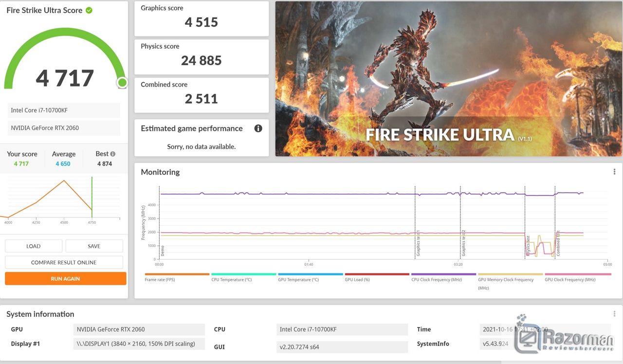Click the Combined score value 2 511
Image resolution: width=623 pixels, height=364 pixels.
(202, 99)
